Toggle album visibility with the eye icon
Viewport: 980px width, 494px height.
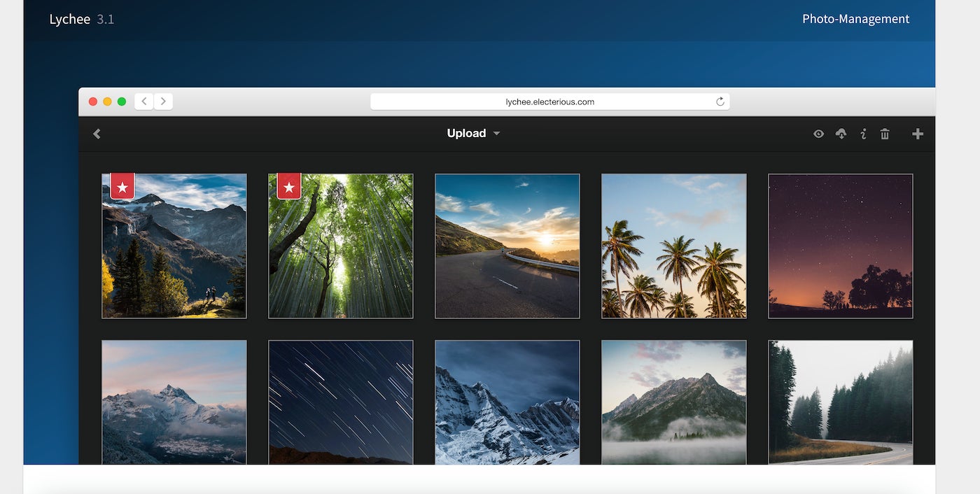(818, 134)
